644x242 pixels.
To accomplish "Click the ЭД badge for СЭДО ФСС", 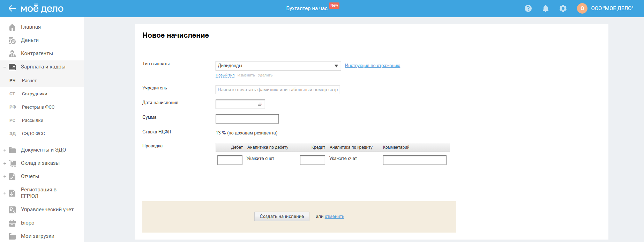I will [13, 134].
